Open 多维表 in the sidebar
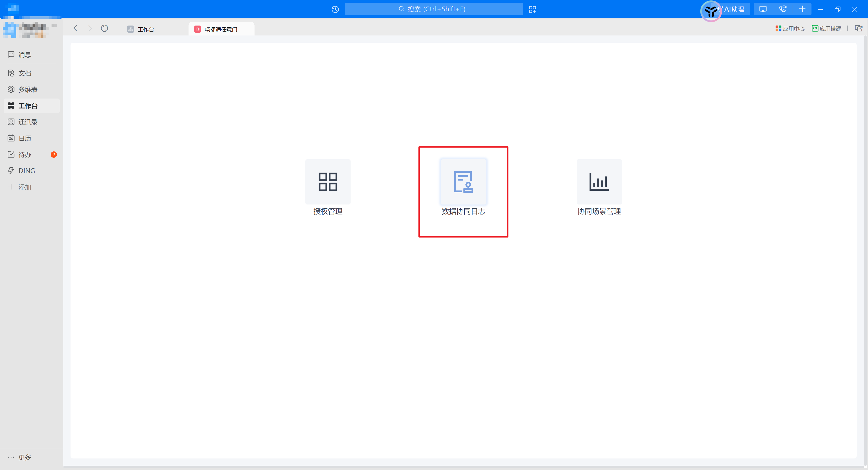868x470 pixels. (x=31, y=89)
